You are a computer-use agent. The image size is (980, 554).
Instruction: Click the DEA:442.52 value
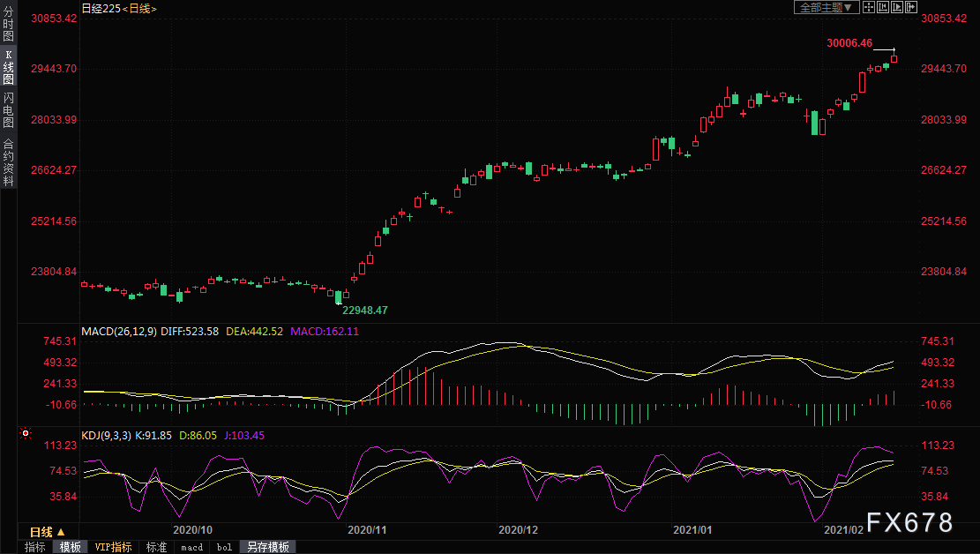point(254,332)
